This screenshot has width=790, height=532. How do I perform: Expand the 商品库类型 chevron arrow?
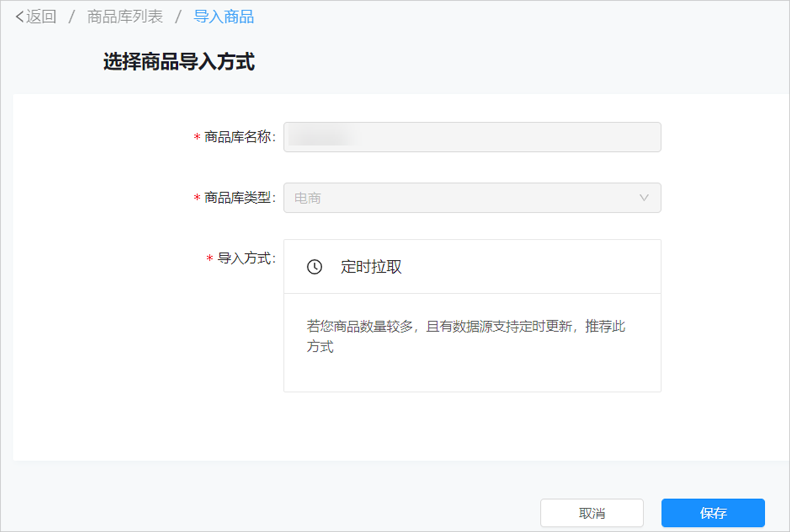click(x=644, y=198)
